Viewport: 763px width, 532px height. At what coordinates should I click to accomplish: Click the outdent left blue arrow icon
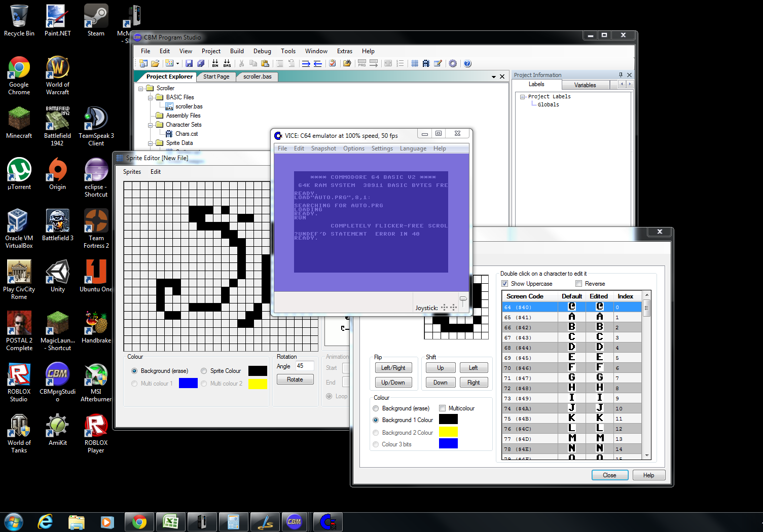click(x=317, y=63)
